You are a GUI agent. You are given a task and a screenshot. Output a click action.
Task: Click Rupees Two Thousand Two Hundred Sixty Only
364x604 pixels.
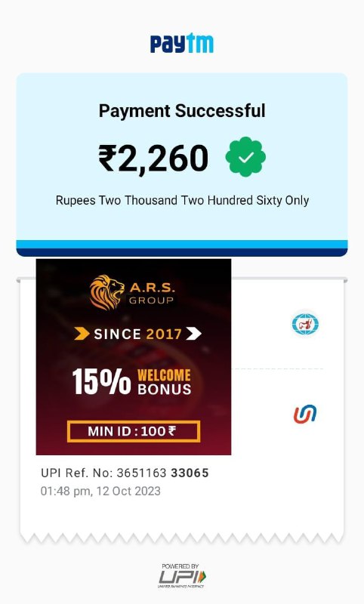182,200
